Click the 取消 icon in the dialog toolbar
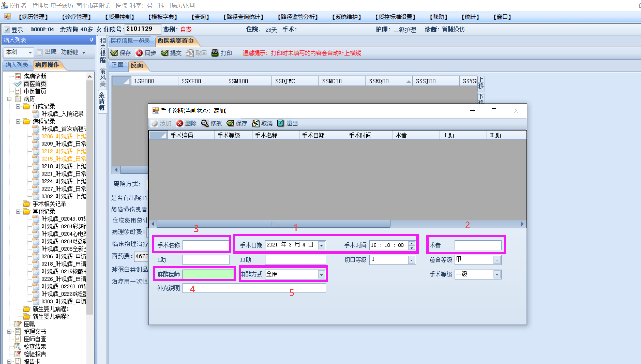641x364 pixels. pos(255,124)
